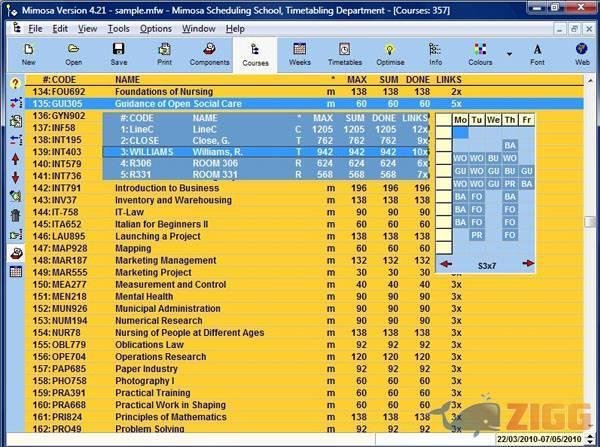
Task: Click the Mo column header in timetable grid
Action: (x=460, y=120)
